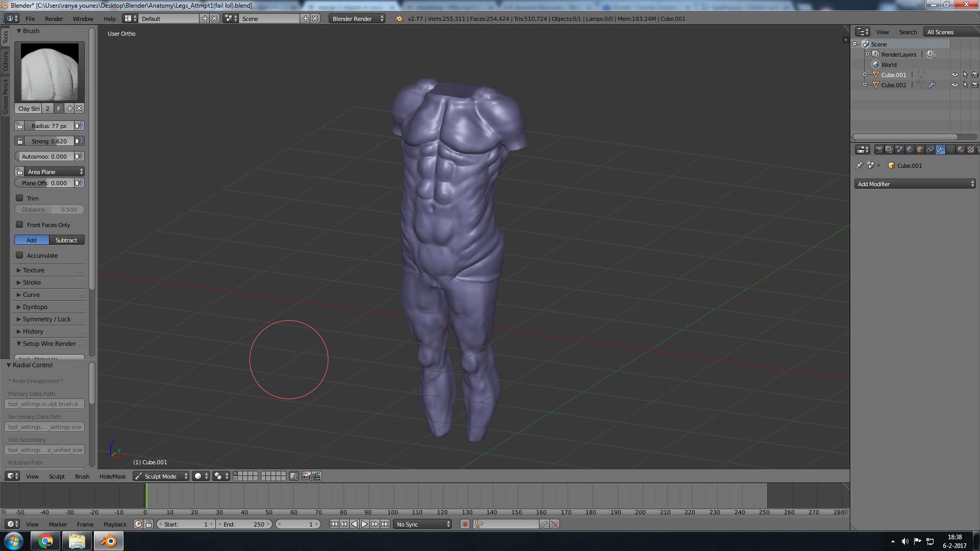Open the Hide/Mask menu

tap(112, 476)
